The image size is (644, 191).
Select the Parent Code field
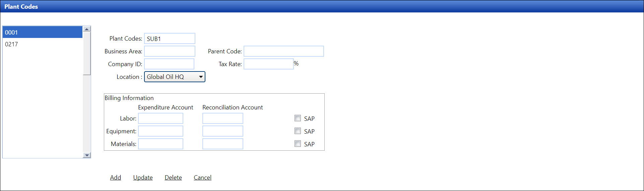pyautogui.click(x=283, y=51)
